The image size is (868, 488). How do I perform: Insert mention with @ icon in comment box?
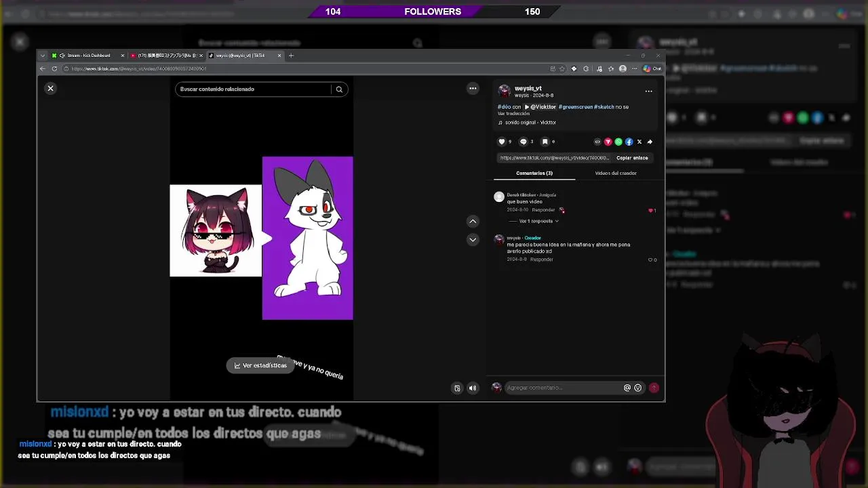pos(627,388)
